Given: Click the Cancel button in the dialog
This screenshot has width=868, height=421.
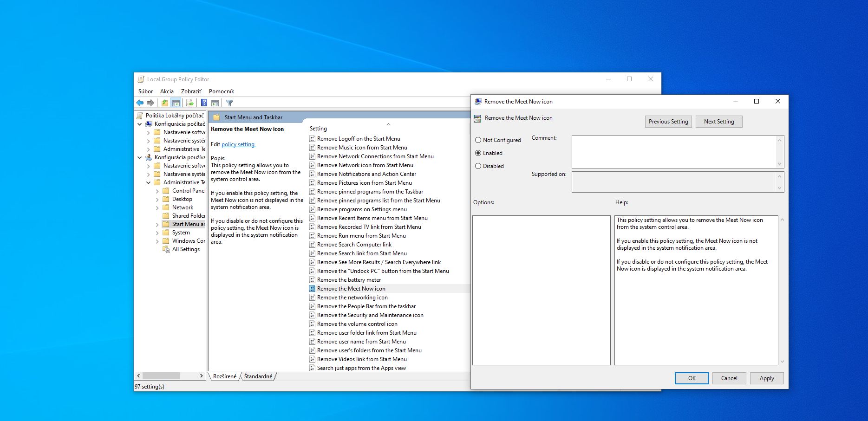Looking at the screenshot, I should (729, 378).
